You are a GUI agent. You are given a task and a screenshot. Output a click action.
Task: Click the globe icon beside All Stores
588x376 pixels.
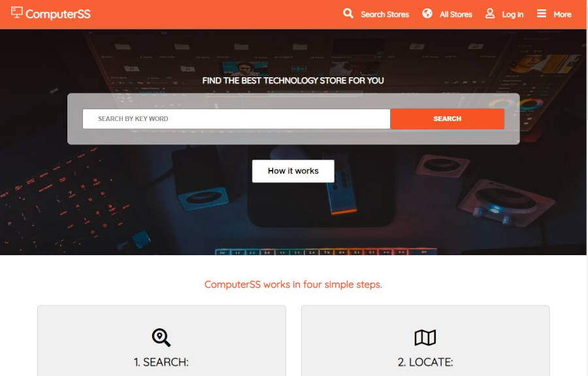coord(427,14)
